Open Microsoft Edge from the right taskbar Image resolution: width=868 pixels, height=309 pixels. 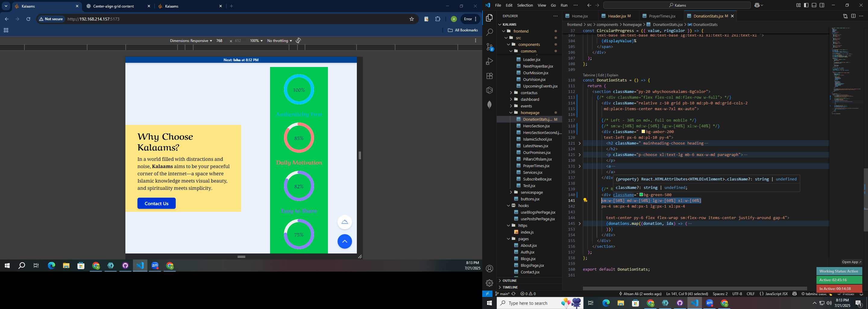[x=606, y=303]
